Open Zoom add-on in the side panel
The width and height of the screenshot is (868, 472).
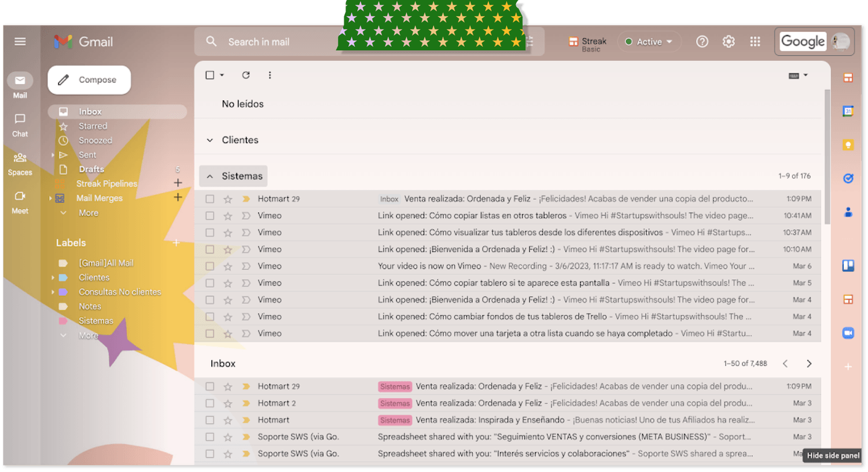pyautogui.click(x=848, y=333)
